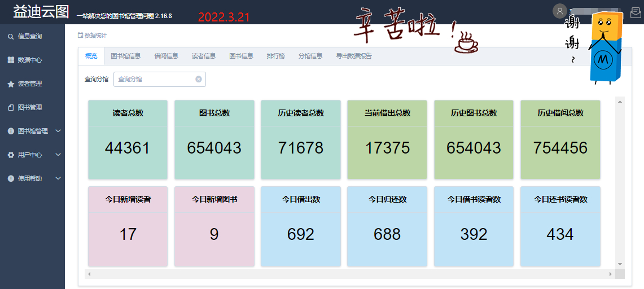The width and height of the screenshot is (644, 289).
Task: Open the mail inbox icon at top right
Action: (x=636, y=12)
